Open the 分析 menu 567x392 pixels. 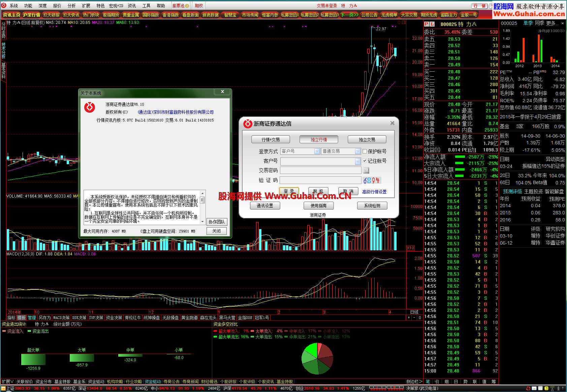pyautogui.click(x=72, y=6)
